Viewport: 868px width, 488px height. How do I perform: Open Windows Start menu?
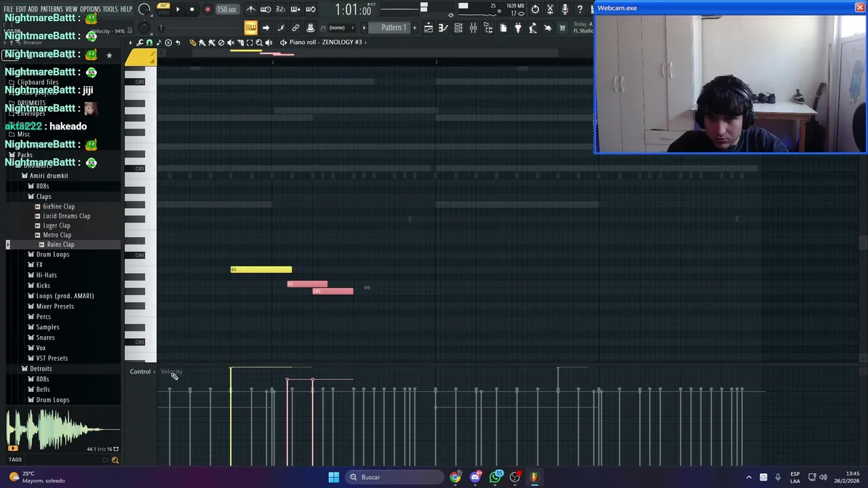click(x=334, y=477)
